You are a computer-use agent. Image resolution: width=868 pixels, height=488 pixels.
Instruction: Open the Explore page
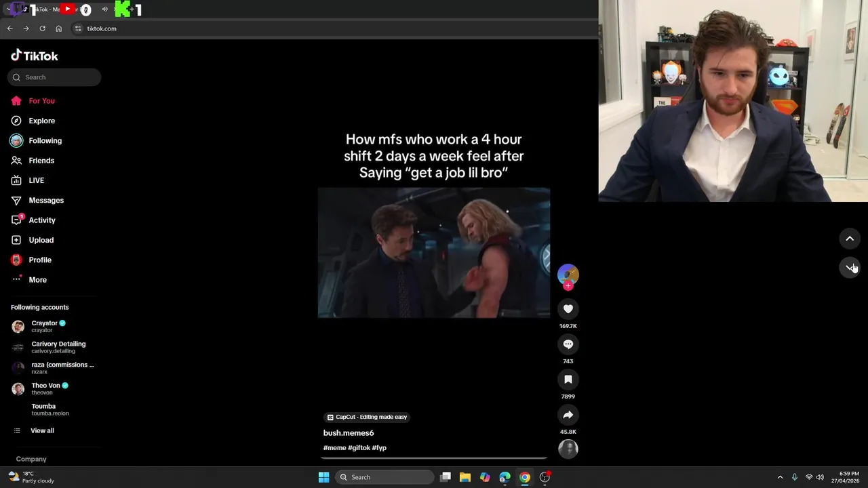[41, 121]
